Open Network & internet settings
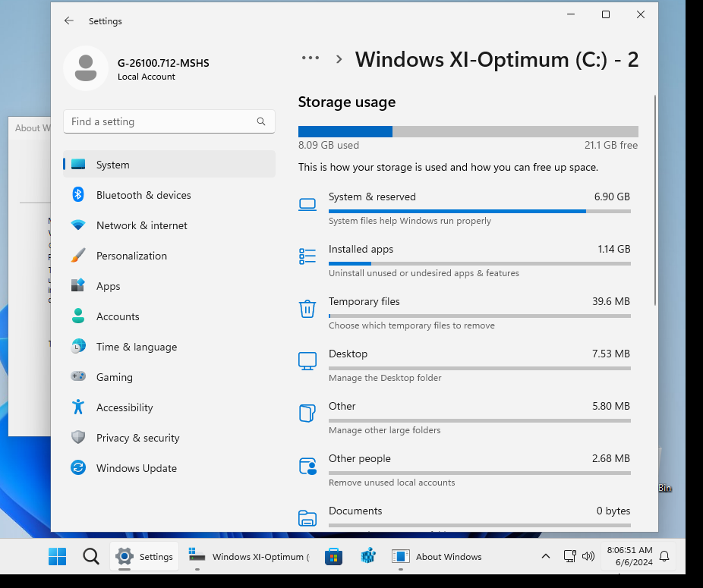The image size is (703, 588). 169,225
